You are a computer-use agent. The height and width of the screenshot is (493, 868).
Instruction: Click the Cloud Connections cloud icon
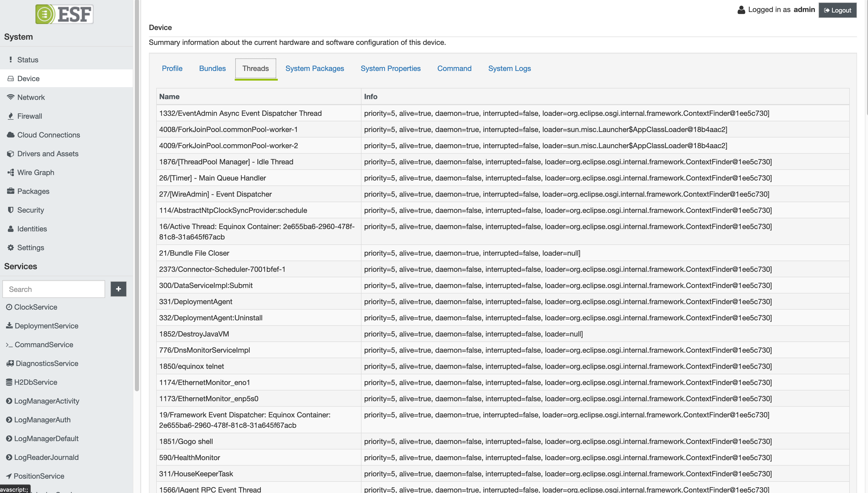click(x=10, y=135)
